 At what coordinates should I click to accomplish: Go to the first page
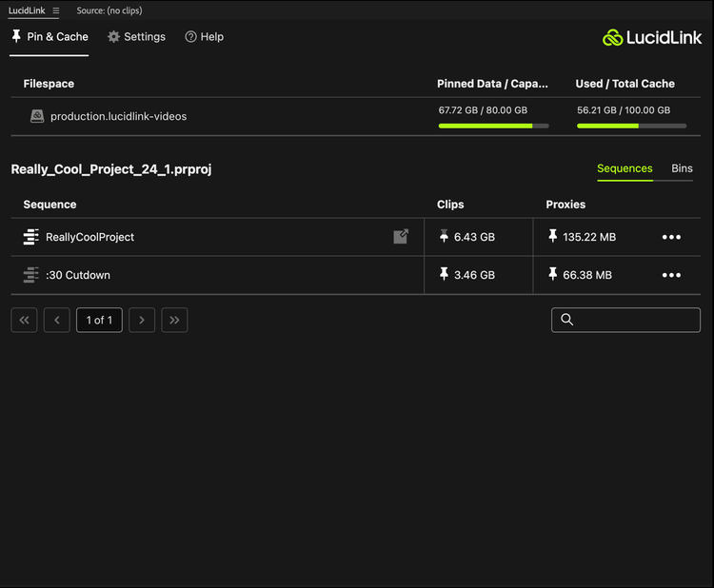pyautogui.click(x=24, y=320)
